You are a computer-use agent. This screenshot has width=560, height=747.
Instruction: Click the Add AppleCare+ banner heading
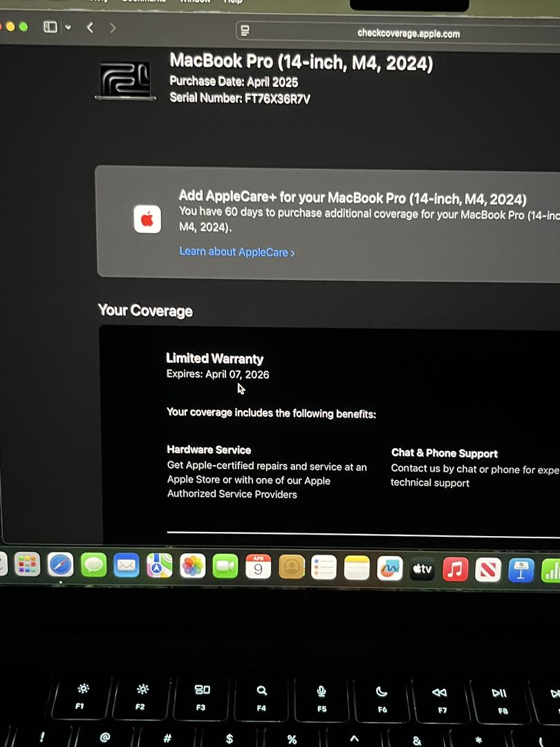pyautogui.click(x=353, y=197)
